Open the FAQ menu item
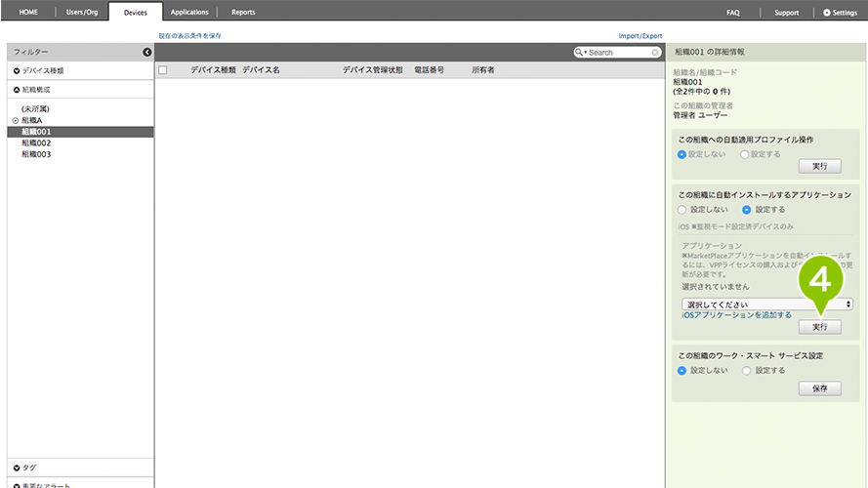 (733, 12)
